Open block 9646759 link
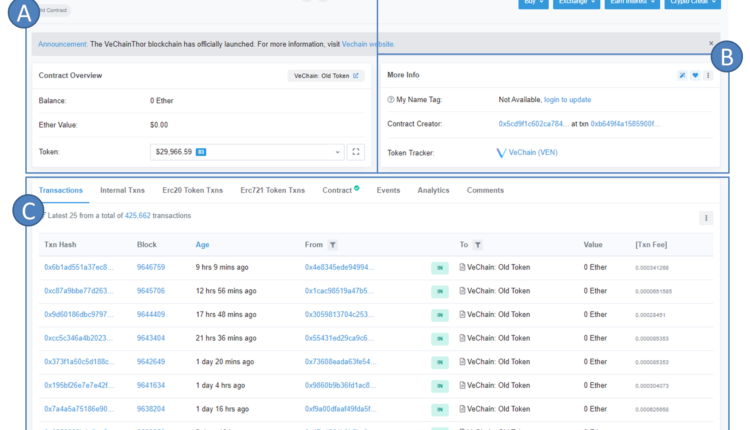This screenshot has width=750, height=430. 151,268
